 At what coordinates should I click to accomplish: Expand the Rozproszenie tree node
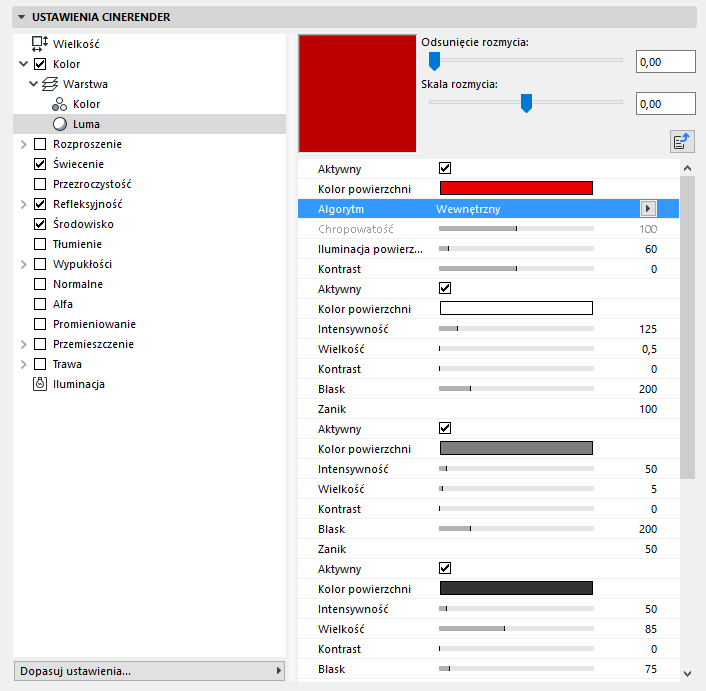tap(24, 144)
